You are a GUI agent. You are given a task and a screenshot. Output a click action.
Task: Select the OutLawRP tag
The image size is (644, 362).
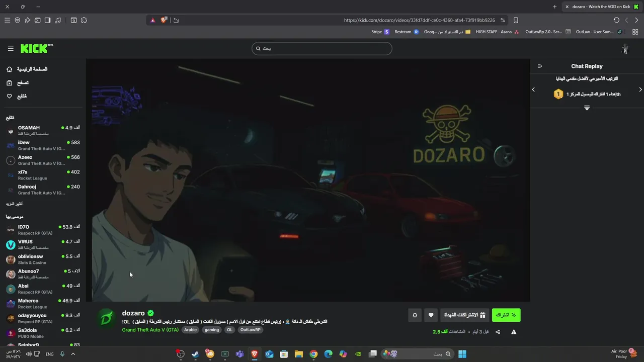251,330
